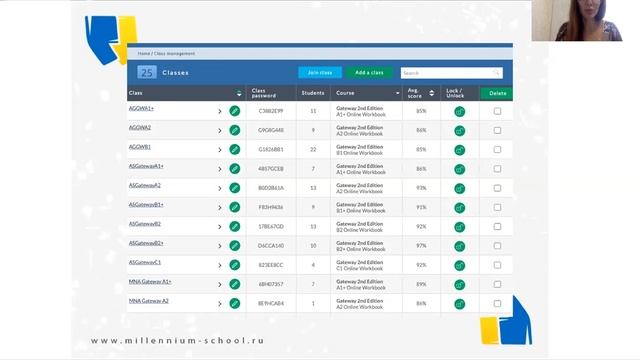The width and height of the screenshot is (640, 360).
Task: Click the lock icon for ASGatewayB2+
Action: pos(460,246)
